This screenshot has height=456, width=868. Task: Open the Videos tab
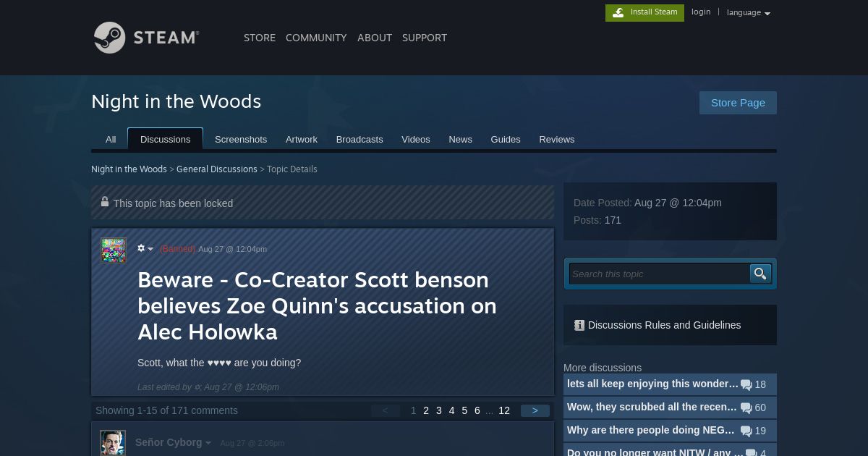coord(416,140)
